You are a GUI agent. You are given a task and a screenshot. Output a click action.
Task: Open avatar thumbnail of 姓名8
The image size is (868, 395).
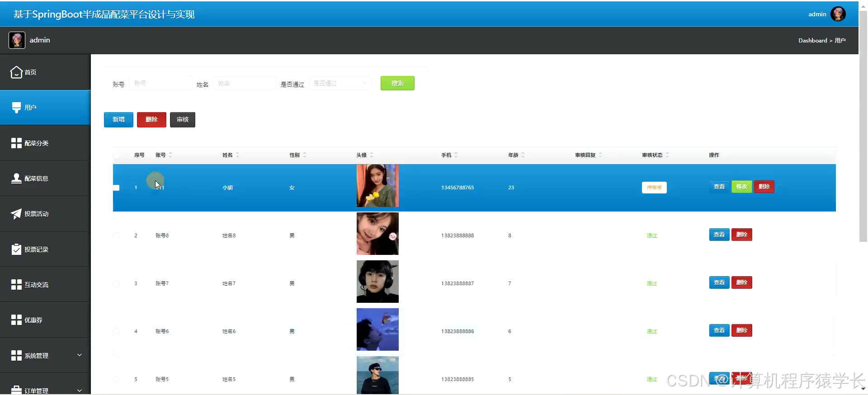click(x=377, y=234)
